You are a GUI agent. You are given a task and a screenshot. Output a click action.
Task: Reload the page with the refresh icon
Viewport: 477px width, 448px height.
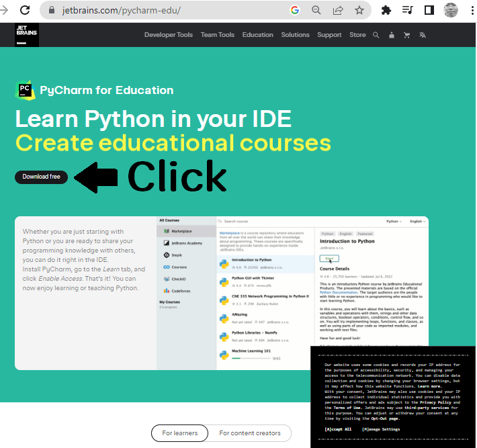pos(25,10)
